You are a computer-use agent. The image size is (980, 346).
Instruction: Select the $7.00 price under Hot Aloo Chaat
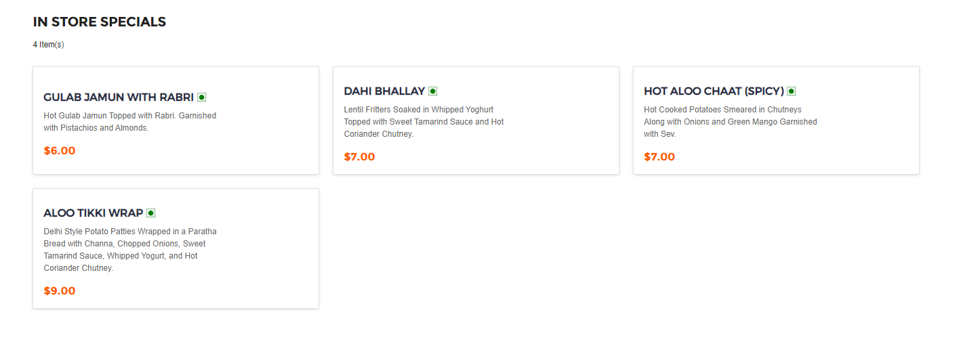pos(659,157)
